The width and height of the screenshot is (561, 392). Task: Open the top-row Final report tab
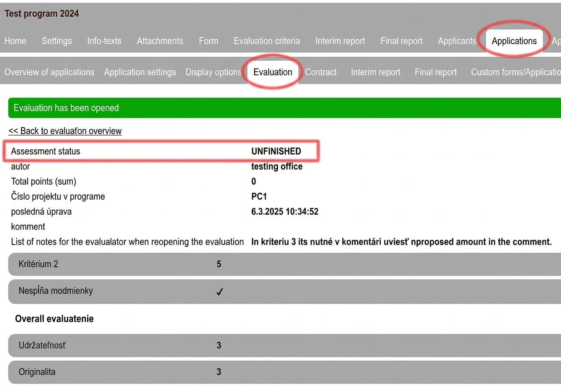[402, 41]
